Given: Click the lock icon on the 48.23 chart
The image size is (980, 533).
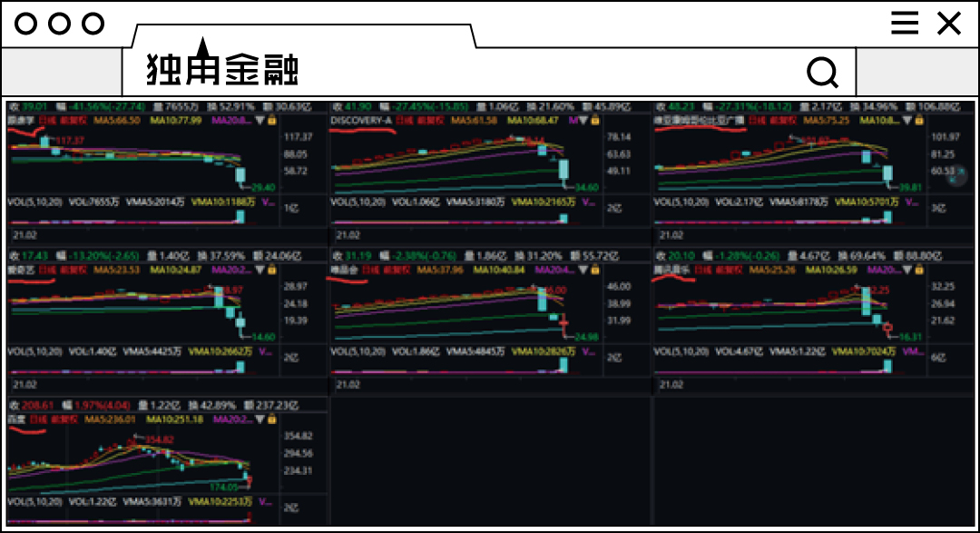Looking at the screenshot, I should coord(918,120).
